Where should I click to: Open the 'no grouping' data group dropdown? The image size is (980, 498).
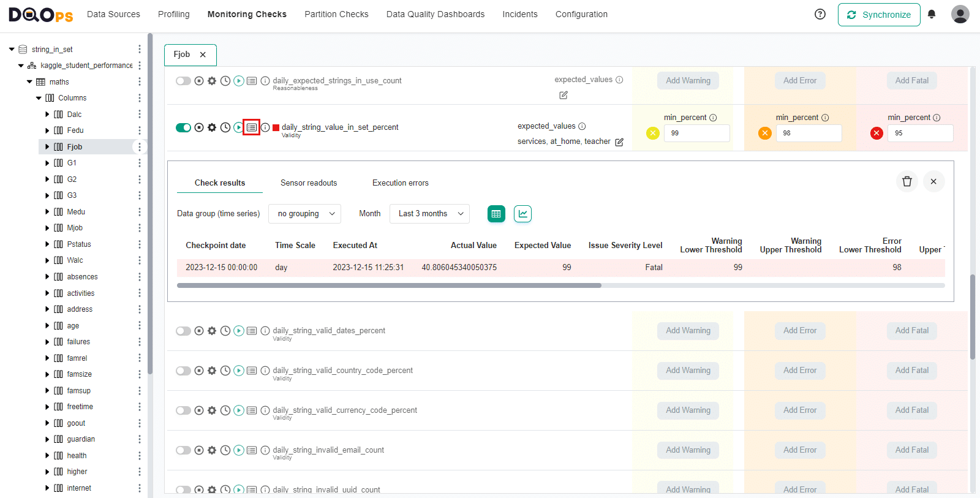pyautogui.click(x=305, y=214)
